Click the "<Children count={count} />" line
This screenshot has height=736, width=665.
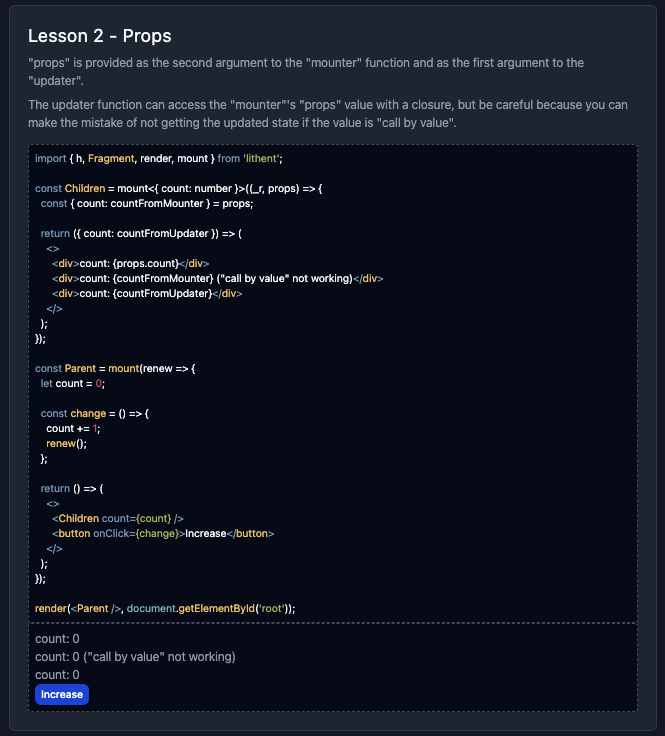tap(118, 519)
